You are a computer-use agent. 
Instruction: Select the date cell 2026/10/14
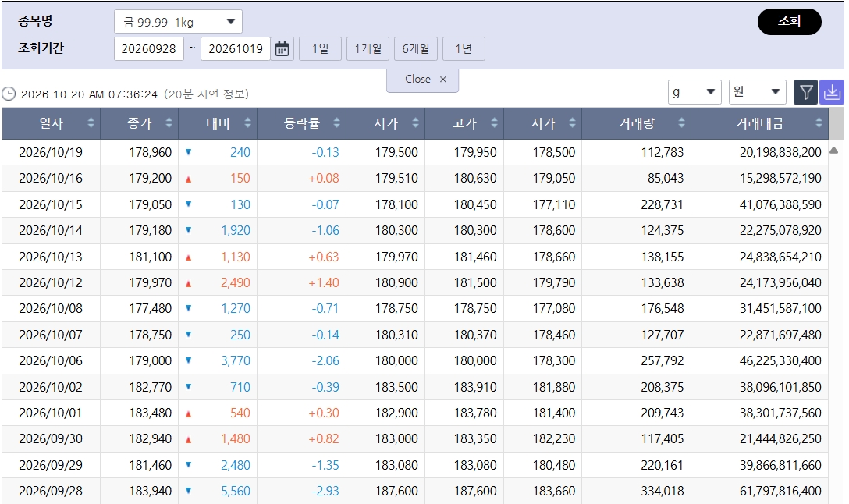pos(51,231)
